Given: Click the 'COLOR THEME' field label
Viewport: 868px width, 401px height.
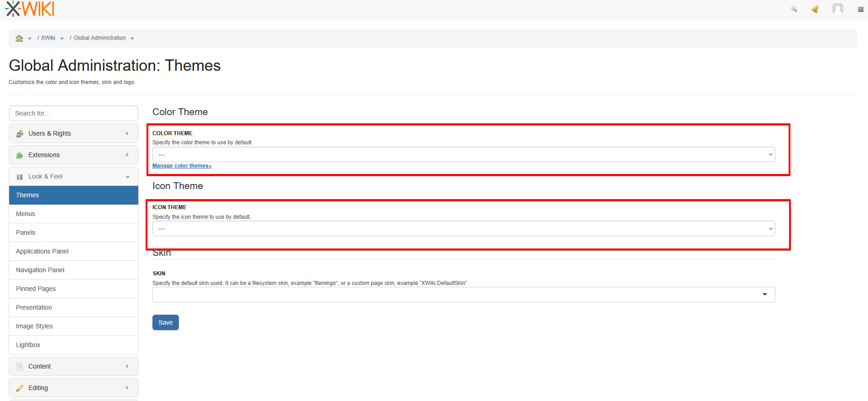Looking at the screenshot, I should click(173, 133).
